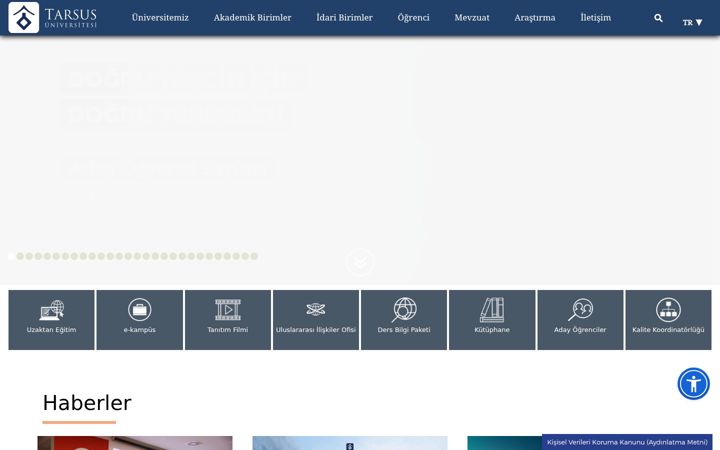
Task: Expand the TR language dropdown
Action: coord(692,22)
